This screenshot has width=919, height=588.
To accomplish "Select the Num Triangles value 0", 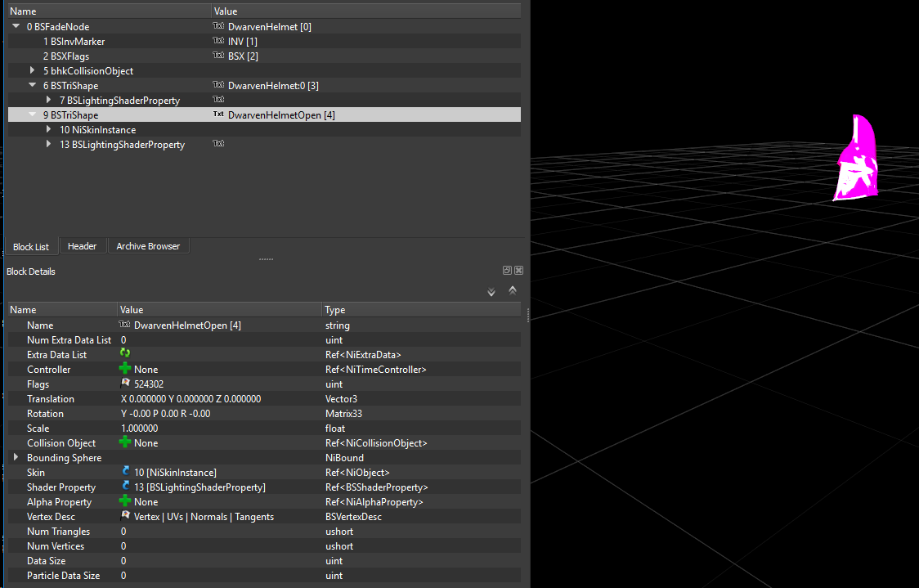I will click(x=123, y=531).
